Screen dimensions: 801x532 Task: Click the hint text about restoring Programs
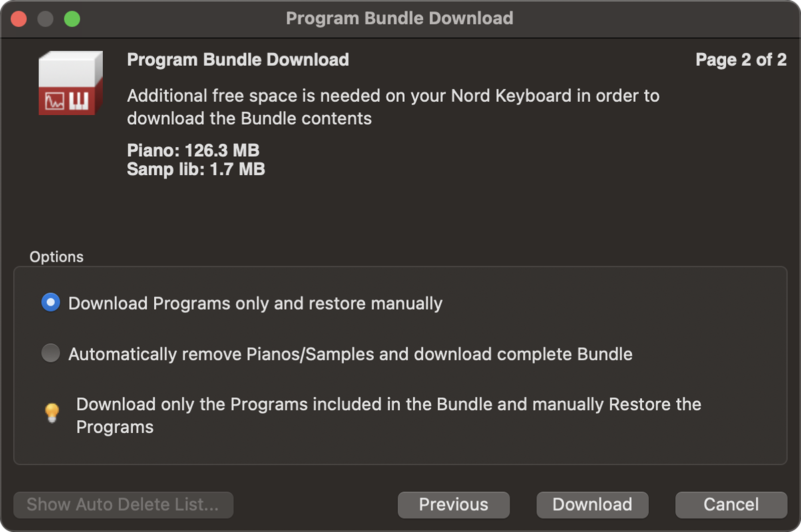(x=389, y=415)
